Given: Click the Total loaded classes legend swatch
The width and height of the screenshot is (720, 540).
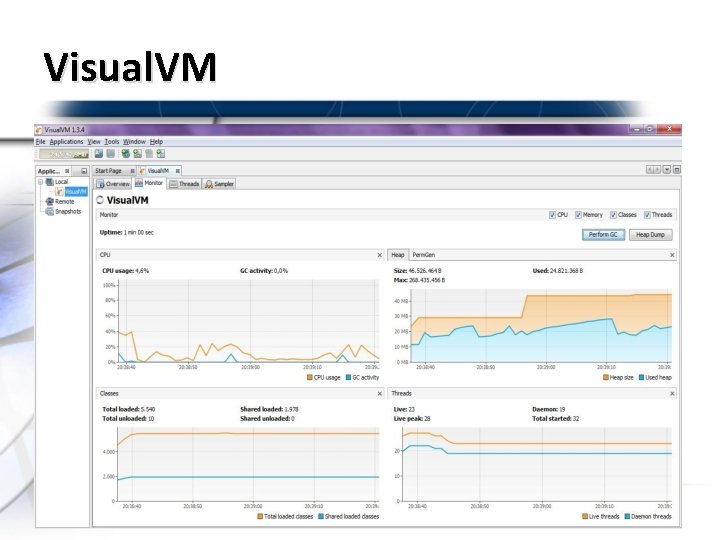Looking at the screenshot, I should click(260, 517).
